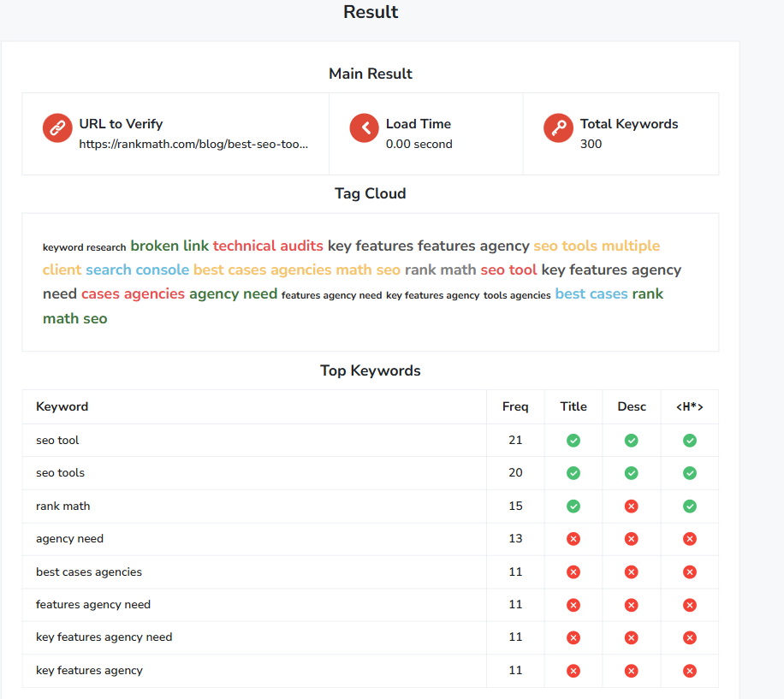Click the red arrow icon beside Load Time
Image resolution: width=784 pixels, height=699 pixels.
pos(364,128)
